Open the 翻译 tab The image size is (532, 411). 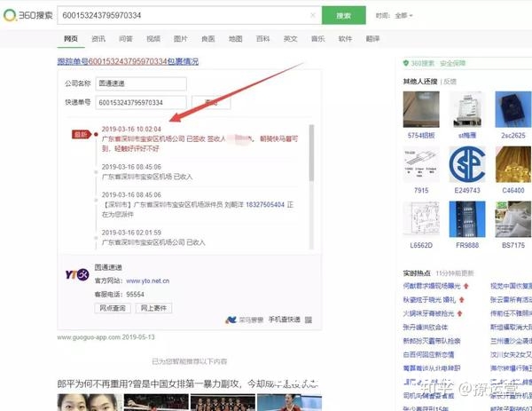click(372, 39)
